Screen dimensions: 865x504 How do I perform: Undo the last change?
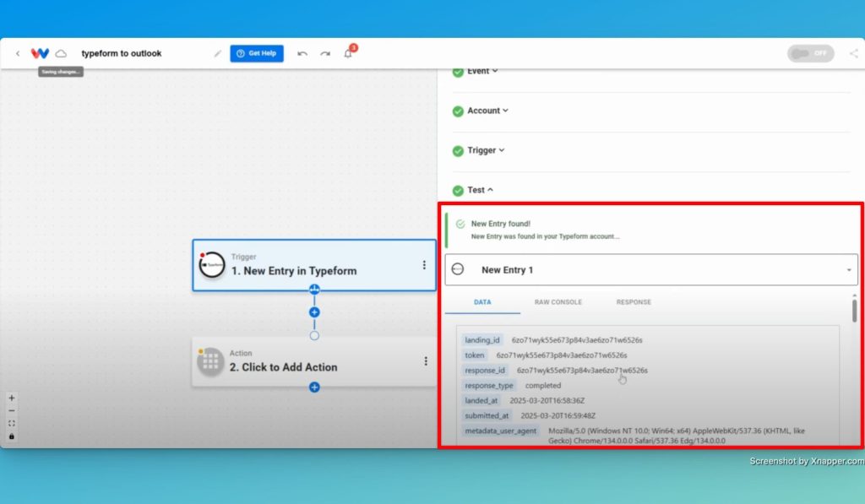pos(302,53)
